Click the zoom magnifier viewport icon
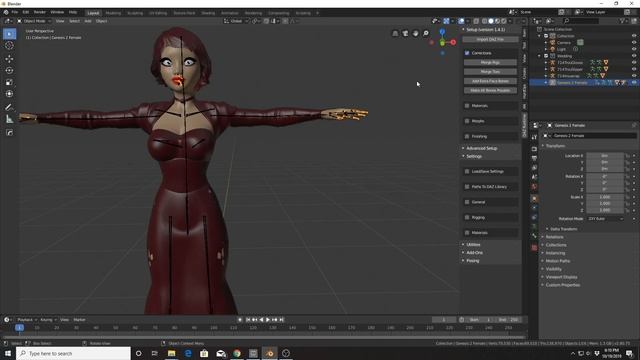640x360 pixels. click(x=426, y=33)
